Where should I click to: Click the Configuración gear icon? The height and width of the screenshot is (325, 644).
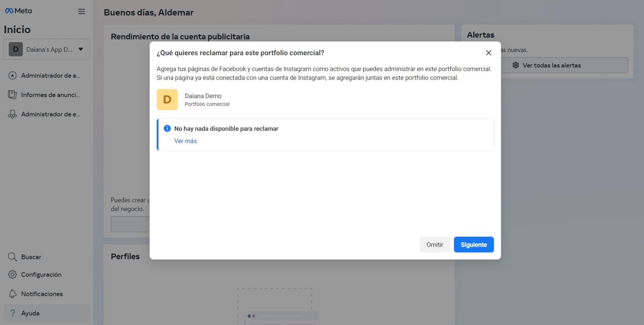[13, 274]
